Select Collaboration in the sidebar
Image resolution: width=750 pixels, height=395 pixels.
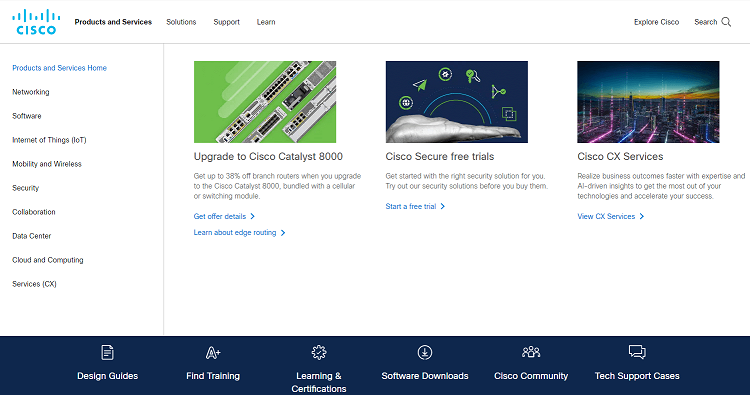click(34, 212)
